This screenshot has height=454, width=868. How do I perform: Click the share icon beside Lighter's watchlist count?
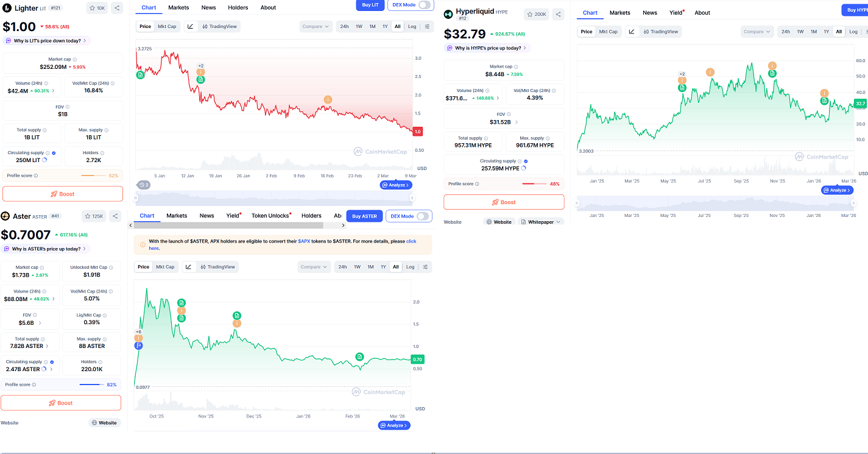[117, 8]
